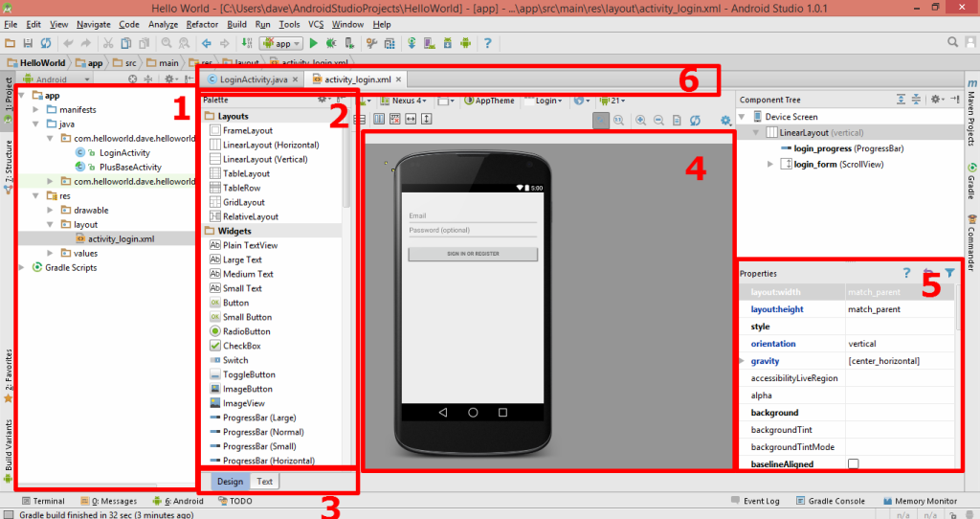Viewport: 980px width, 519px height.
Task: Switch to LoginActivity.java tab
Action: pyautogui.click(x=253, y=79)
